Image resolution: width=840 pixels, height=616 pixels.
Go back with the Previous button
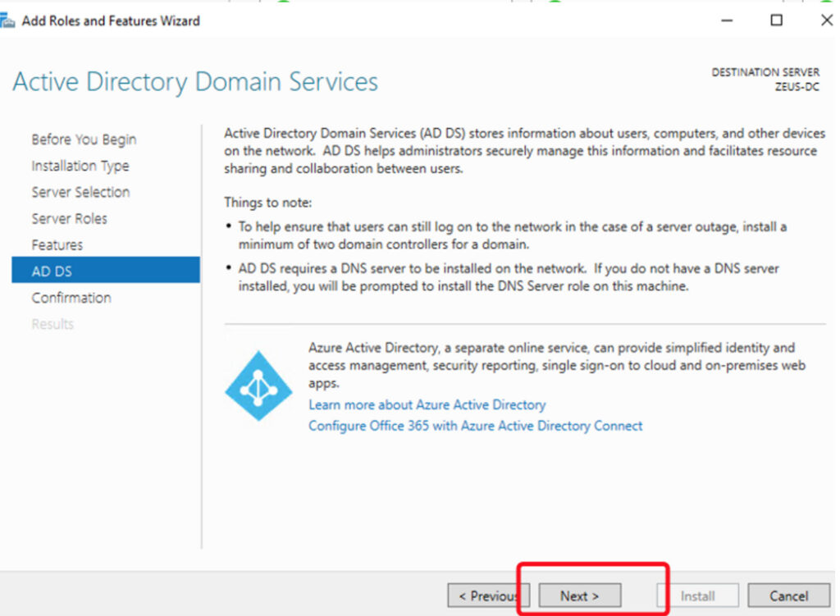coord(489,596)
